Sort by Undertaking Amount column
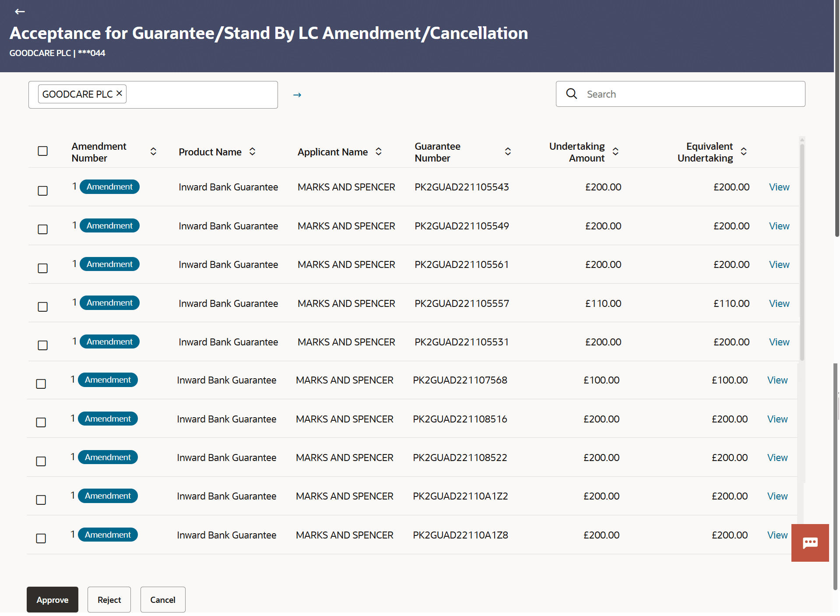The width and height of the screenshot is (840, 616). point(615,151)
